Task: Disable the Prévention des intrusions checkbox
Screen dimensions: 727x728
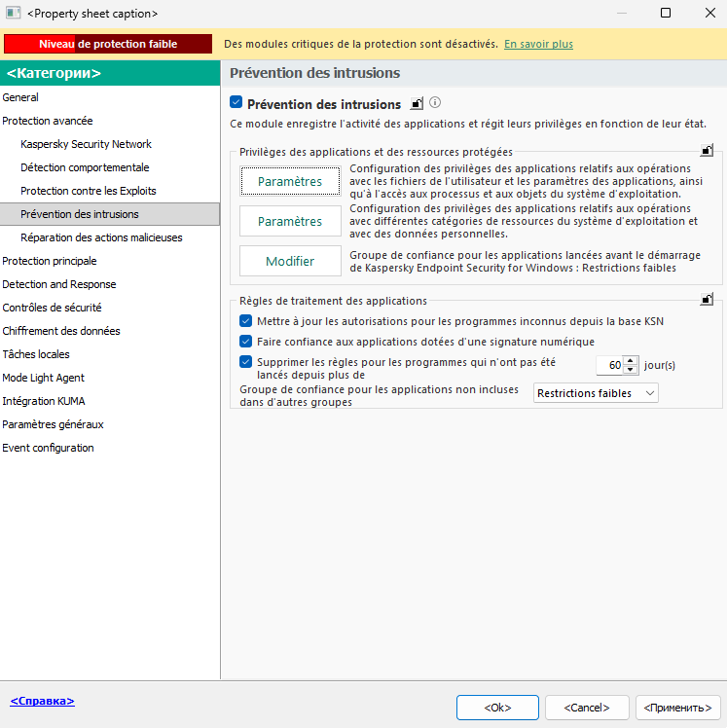Action: tap(236, 102)
